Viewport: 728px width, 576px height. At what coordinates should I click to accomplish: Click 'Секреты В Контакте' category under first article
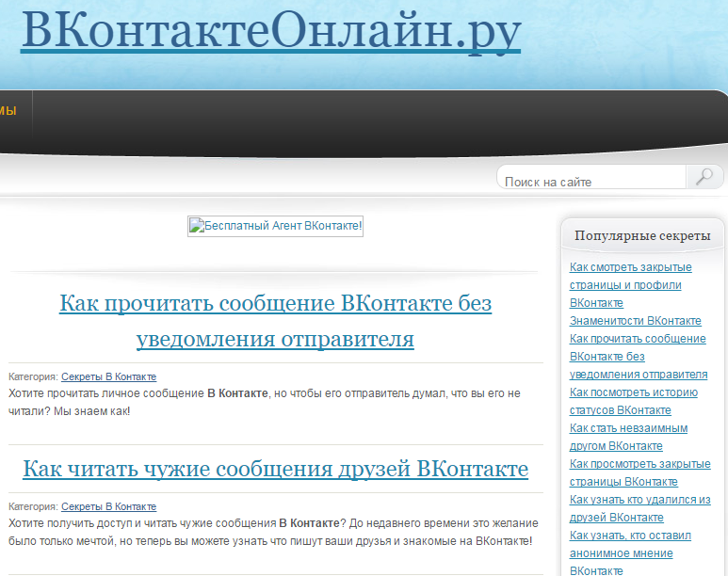coord(108,376)
